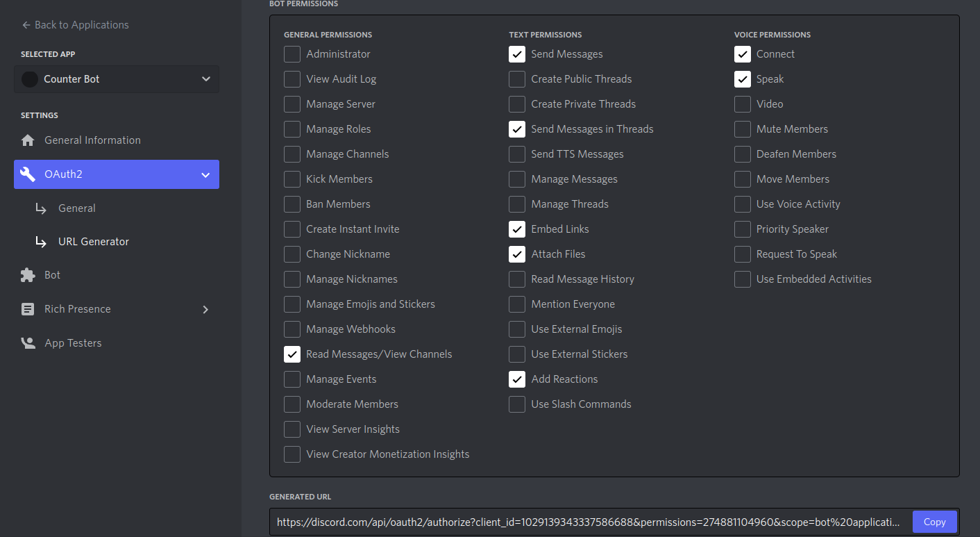980x537 pixels.
Task: Tick the Manage Server checkbox
Action: [x=292, y=104]
